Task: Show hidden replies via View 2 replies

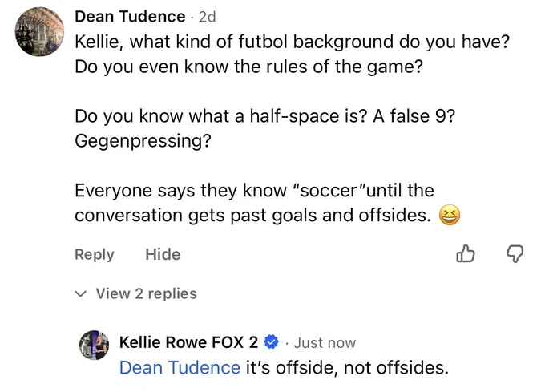Action: [x=147, y=293]
